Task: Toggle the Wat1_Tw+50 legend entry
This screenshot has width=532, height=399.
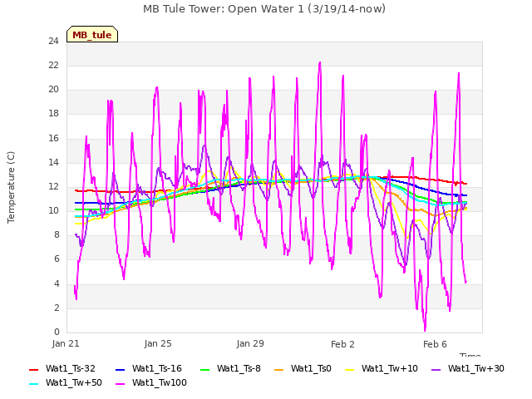Action: point(66,382)
